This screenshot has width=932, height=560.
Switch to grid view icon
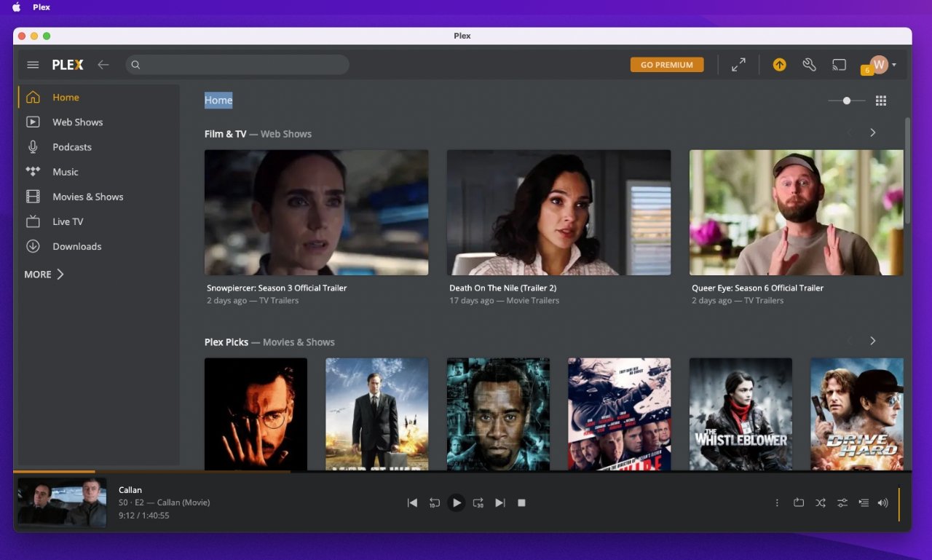pos(881,100)
